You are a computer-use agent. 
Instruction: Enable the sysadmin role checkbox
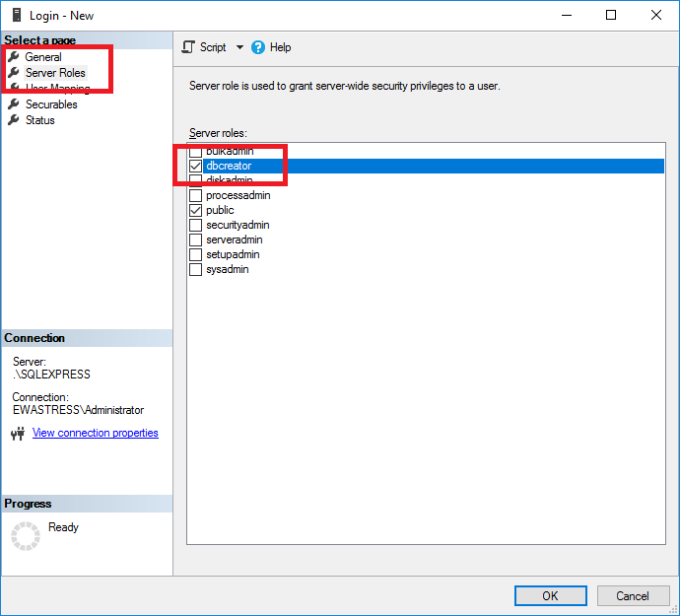pyautogui.click(x=196, y=269)
